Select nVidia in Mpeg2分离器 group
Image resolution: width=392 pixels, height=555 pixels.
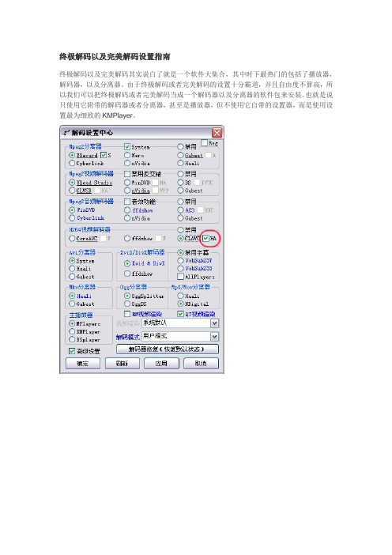[x=127, y=163]
